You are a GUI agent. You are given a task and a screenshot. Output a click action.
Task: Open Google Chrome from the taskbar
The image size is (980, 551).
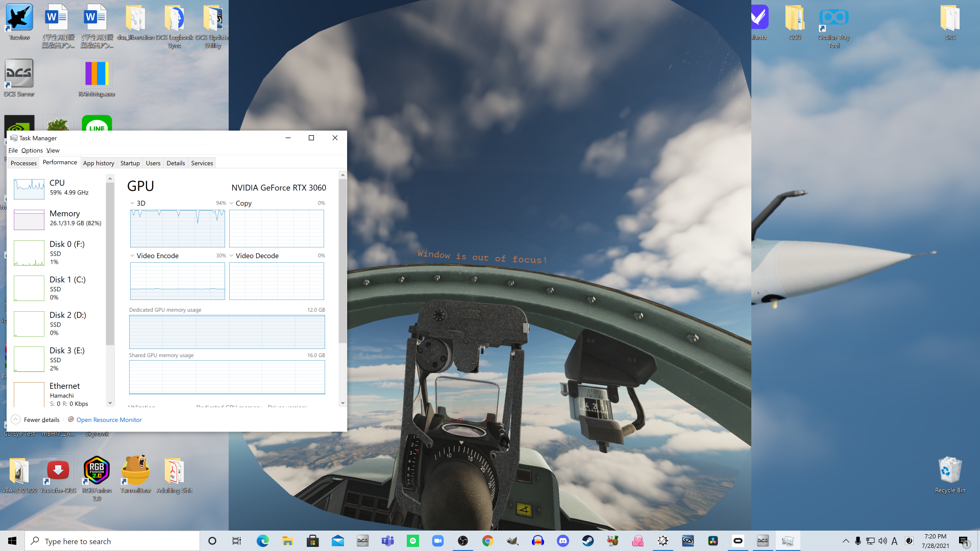(x=487, y=541)
